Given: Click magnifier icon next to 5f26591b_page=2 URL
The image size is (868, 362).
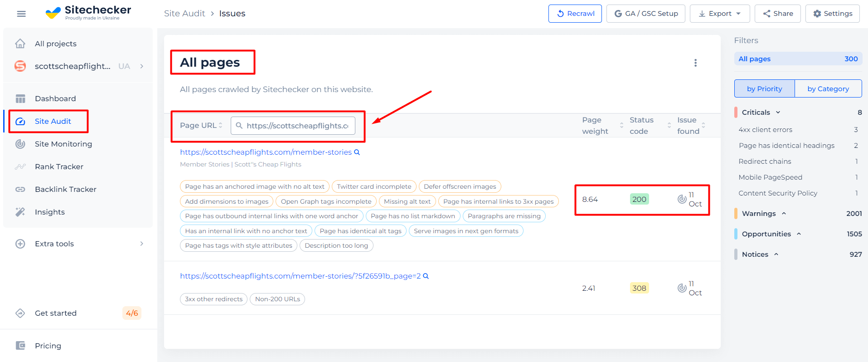Looking at the screenshot, I should point(426,276).
